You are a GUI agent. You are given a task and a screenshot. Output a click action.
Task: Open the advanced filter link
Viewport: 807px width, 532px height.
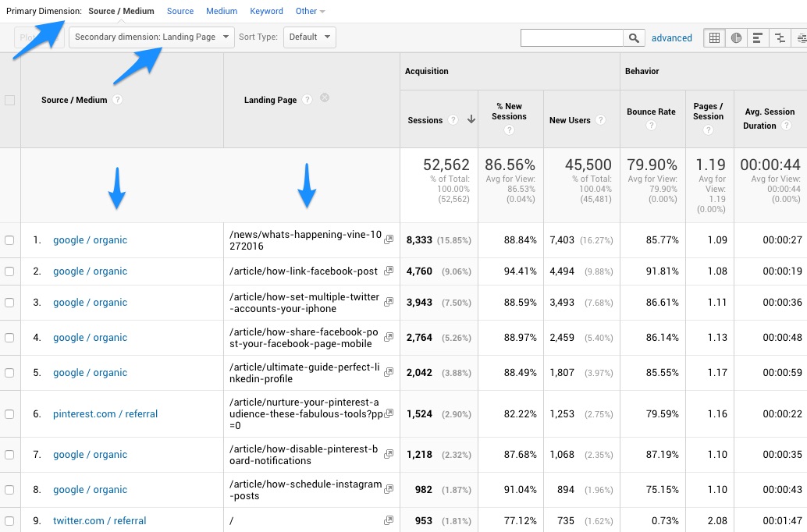(671, 37)
